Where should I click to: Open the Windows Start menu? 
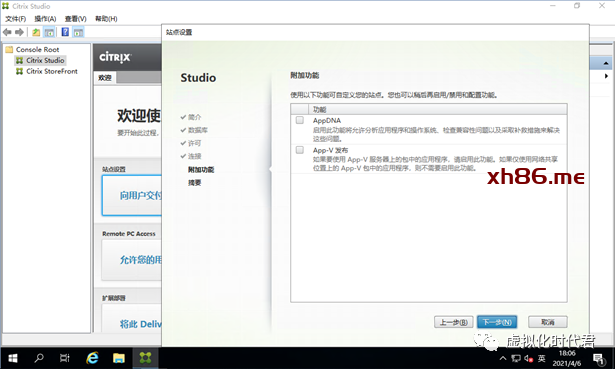tap(13, 358)
